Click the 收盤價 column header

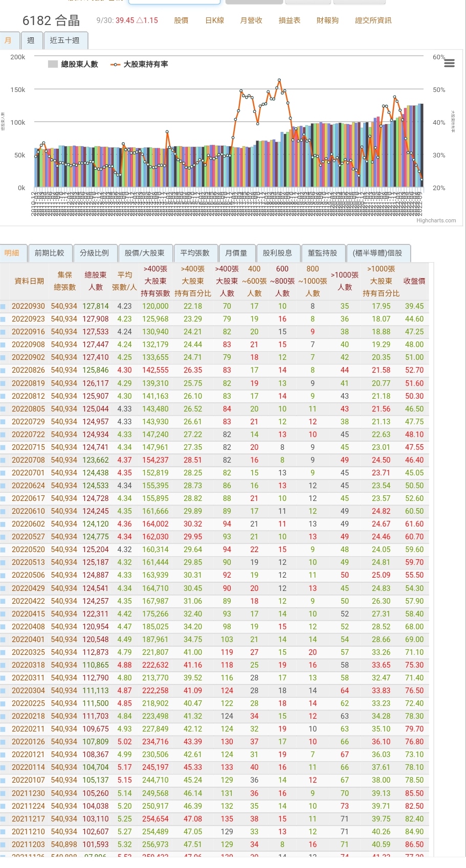click(x=414, y=281)
